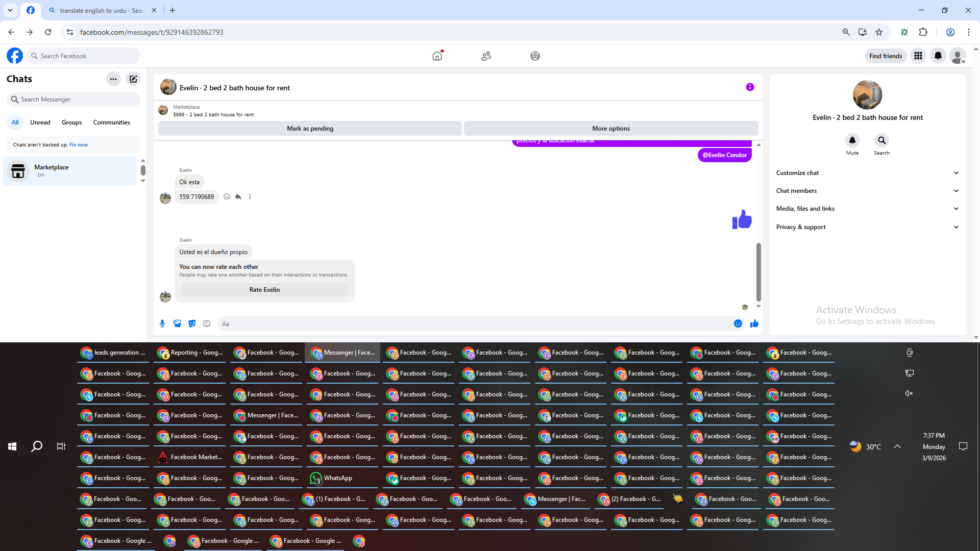Send a thumbs-up like from the composer
Viewport: 980px width, 551px height.
(754, 323)
